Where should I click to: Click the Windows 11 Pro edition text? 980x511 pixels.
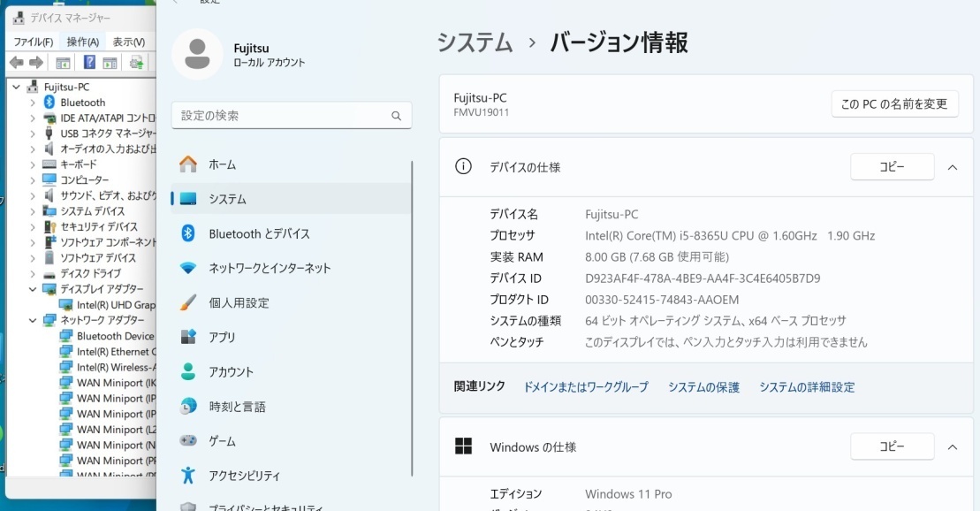click(628, 494)
